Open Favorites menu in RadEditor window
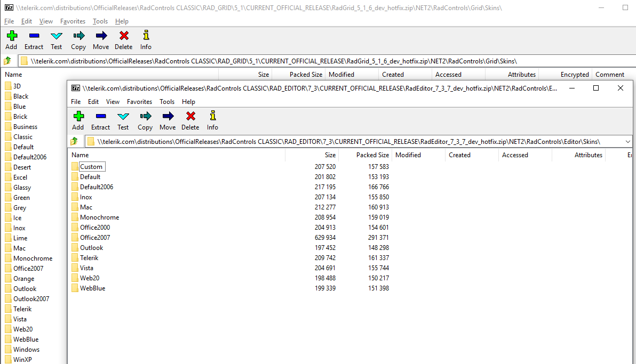The image size is (636, 364). [x=140, y=102]
